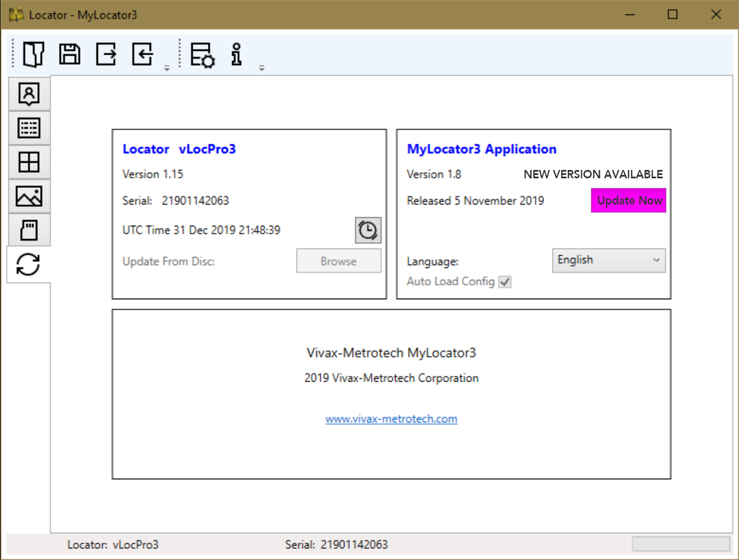Open the English language dropdown
Viewport: 739px width, 560px height.
pos(609,260)
